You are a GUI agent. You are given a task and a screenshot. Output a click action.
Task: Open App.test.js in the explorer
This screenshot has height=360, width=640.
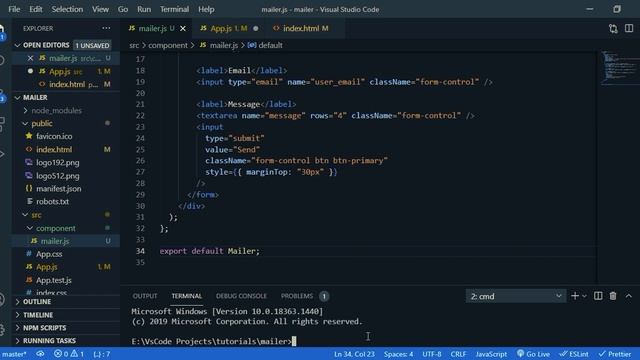click(x=53, y=280)
